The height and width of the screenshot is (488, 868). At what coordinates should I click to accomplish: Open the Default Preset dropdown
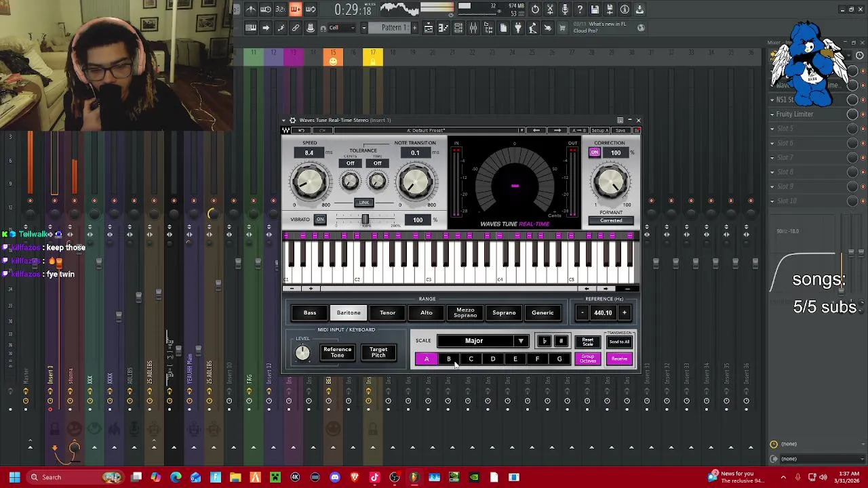[429, 130]
